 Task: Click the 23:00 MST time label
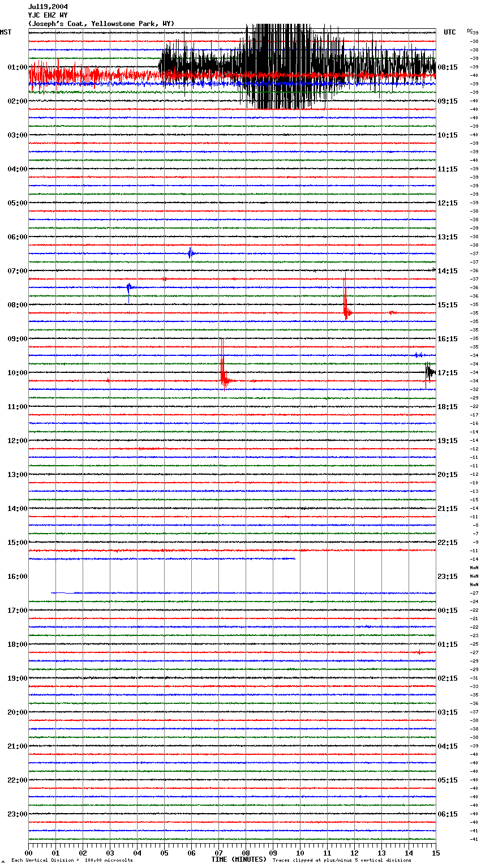pos(18,814)
